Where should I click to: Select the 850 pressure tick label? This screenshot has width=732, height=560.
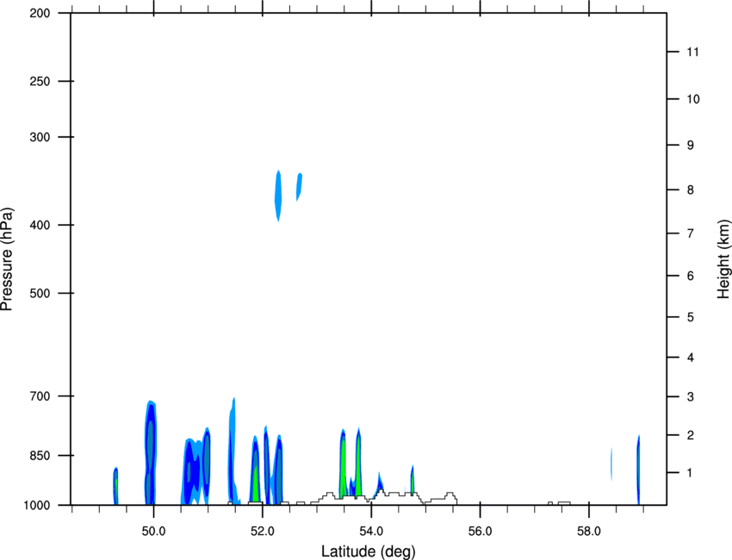[x=40, y=456]
